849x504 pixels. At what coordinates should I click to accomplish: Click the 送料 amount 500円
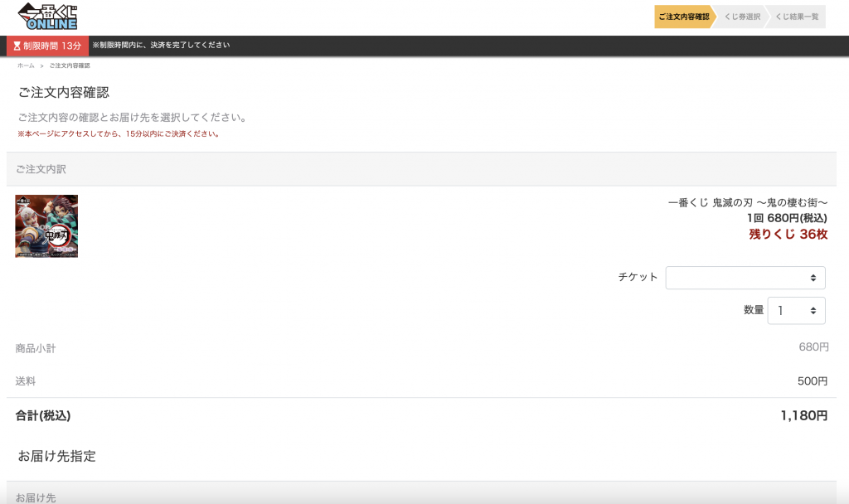[813, 381]
